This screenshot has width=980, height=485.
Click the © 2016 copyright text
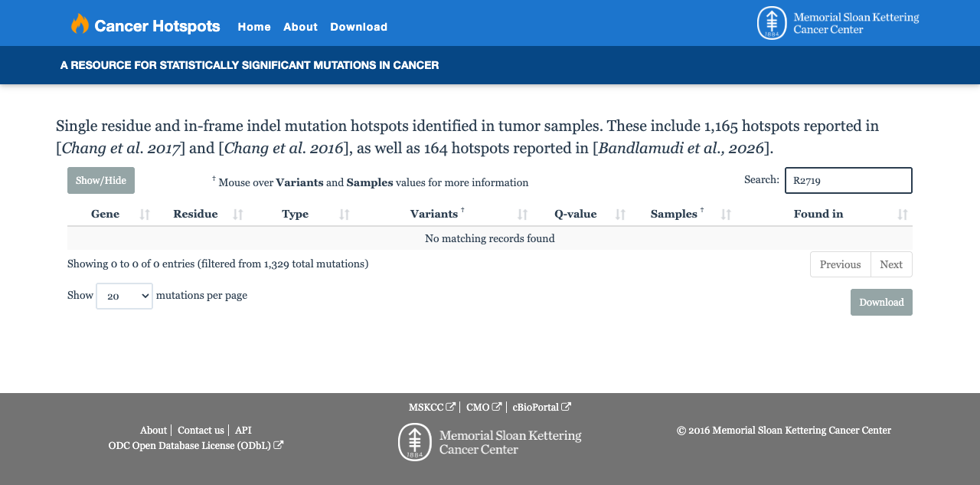point(784,431)
